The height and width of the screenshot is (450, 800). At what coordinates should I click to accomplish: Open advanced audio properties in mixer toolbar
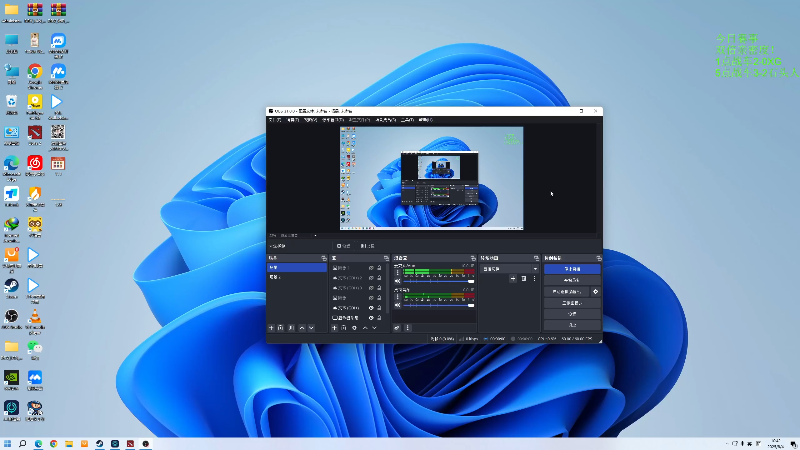[397, 328]
